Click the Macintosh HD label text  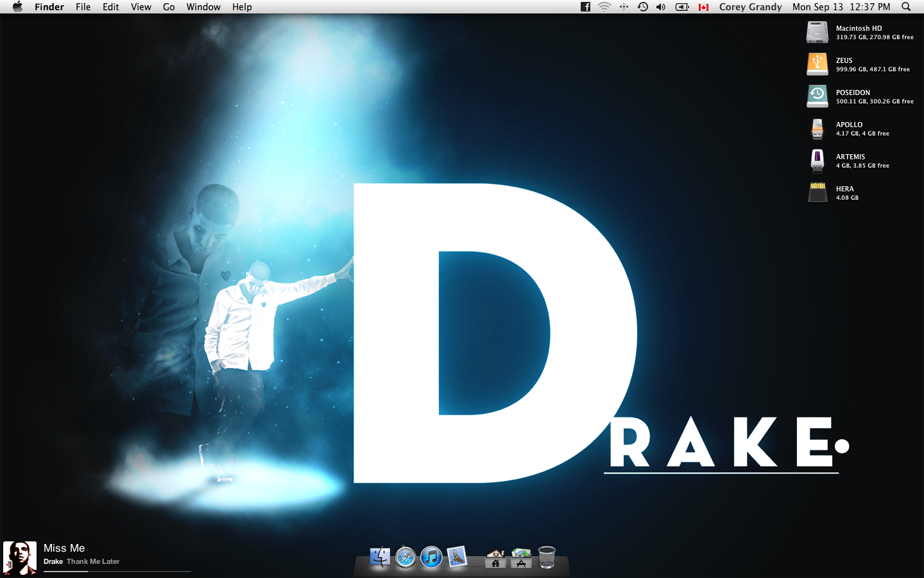[x=859, y=28]
